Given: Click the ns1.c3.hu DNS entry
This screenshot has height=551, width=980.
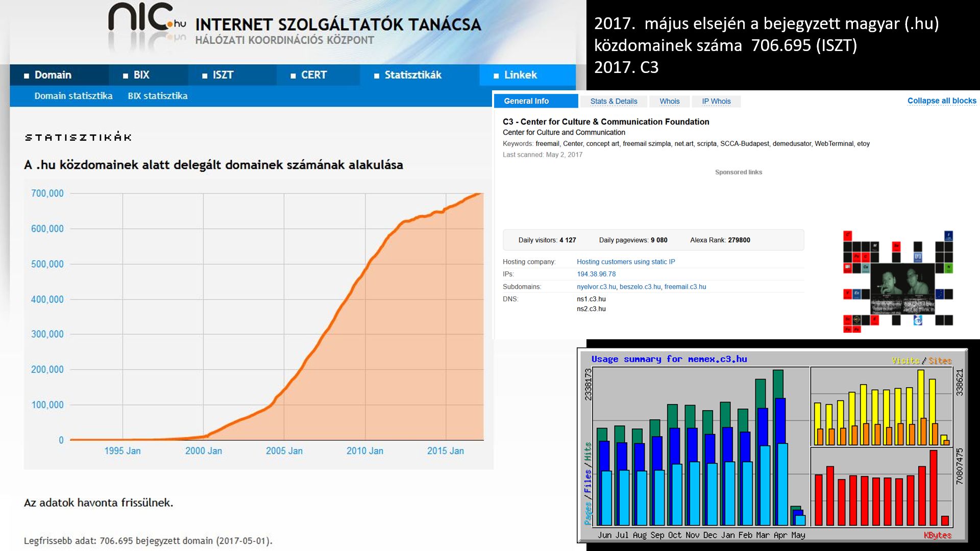Looking at the screenshot, I should [x=591, y=299].
